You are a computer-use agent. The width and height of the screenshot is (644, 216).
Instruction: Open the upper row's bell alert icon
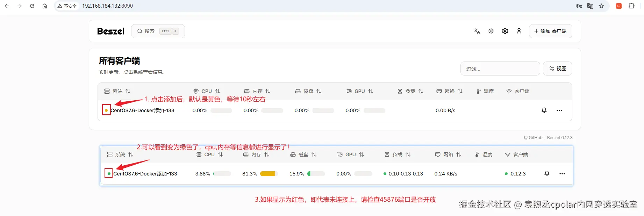coord(544,110)
